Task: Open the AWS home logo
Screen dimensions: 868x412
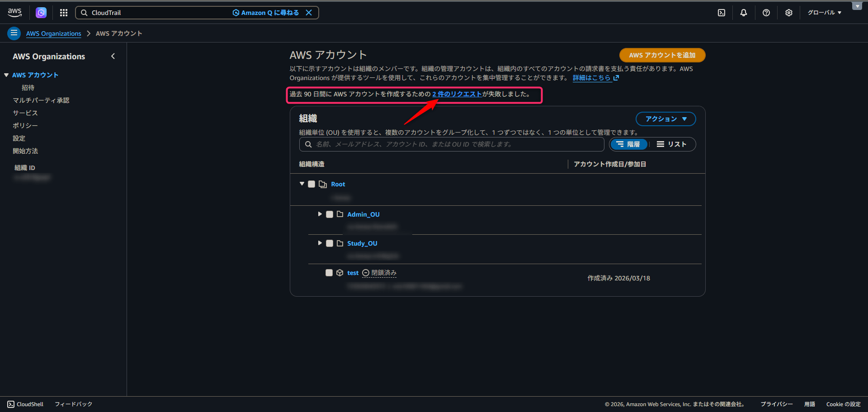Action: tap(14, 13)
